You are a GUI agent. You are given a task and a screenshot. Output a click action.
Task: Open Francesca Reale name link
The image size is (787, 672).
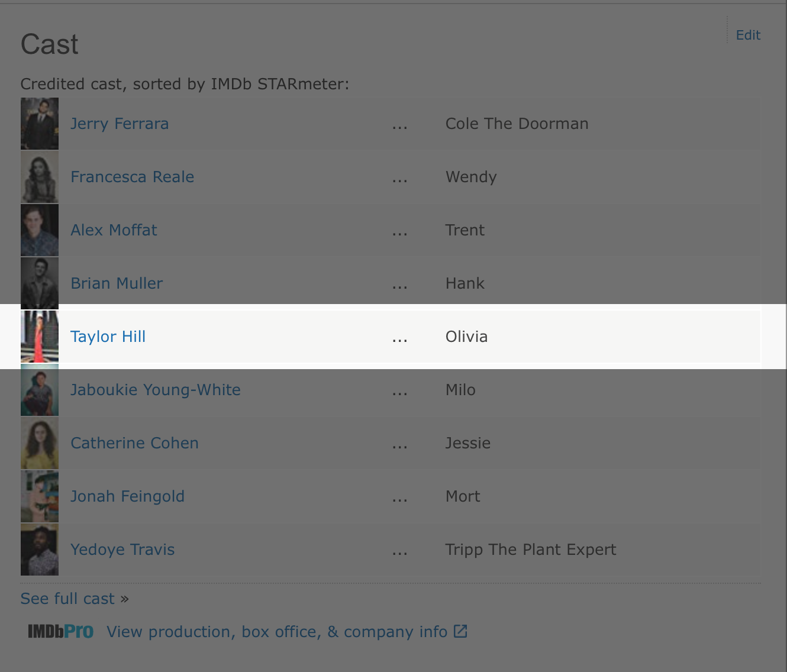tap(132, 177)
